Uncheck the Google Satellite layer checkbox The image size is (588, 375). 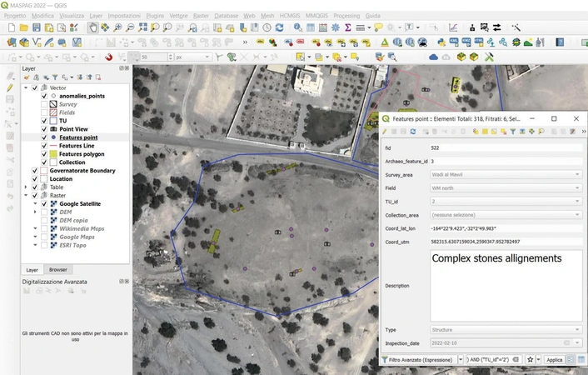click(44, 203)
